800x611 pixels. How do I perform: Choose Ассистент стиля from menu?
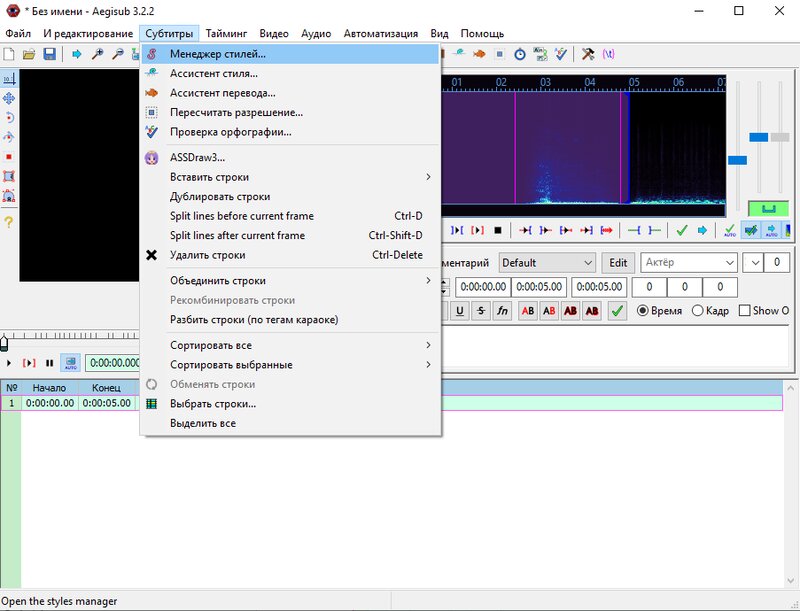point(290,73)
